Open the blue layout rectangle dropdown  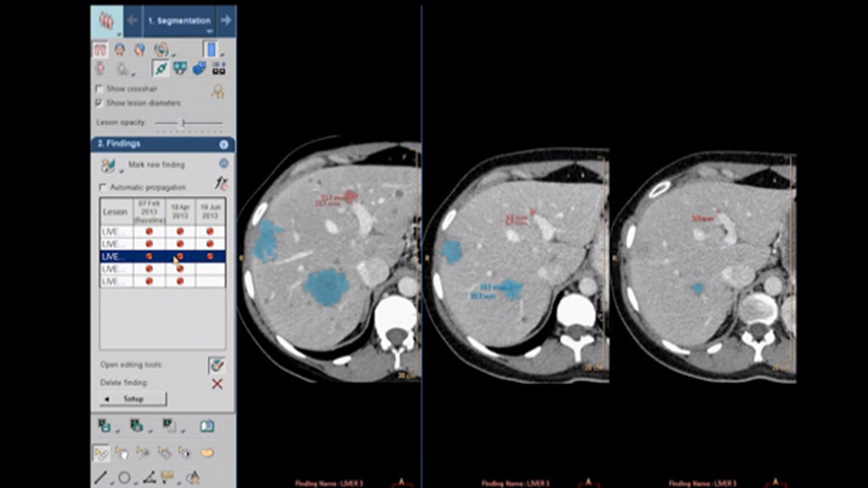pos(222,56)
